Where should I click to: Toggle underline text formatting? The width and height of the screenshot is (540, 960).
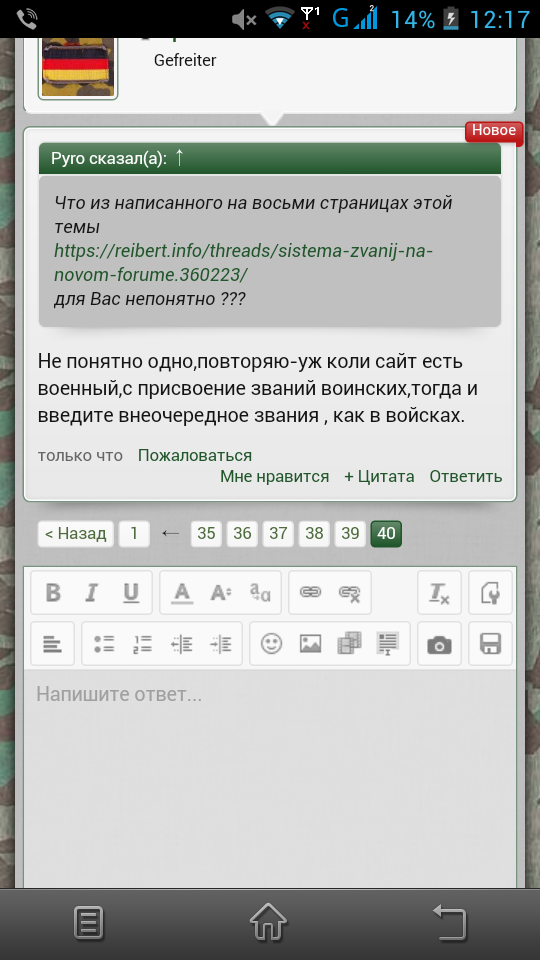tap(130, 592)
